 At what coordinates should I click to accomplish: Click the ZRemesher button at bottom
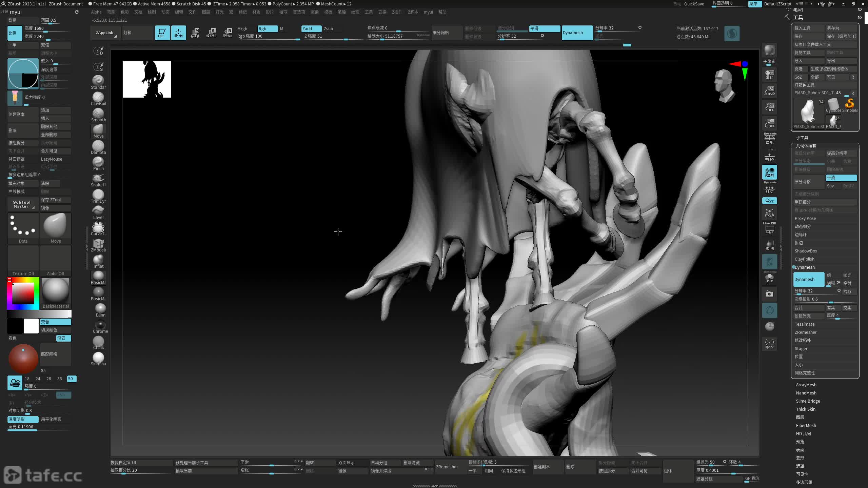[447, 467]
